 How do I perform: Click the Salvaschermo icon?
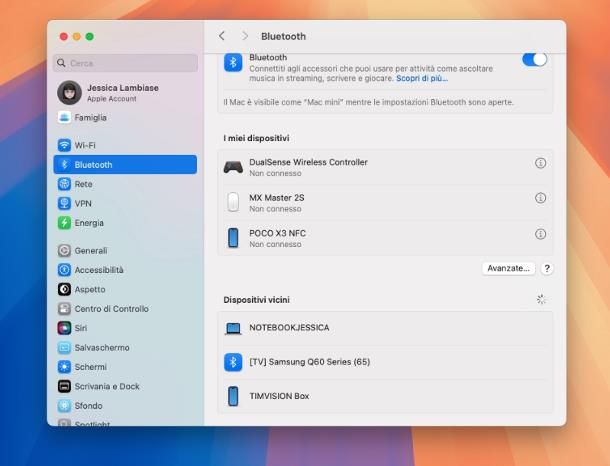point(64,347)
